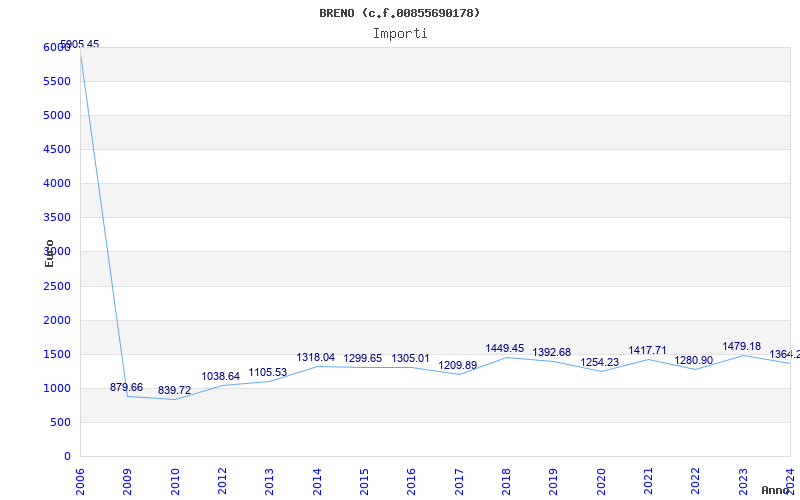Click the y-axis value 4000

click(57, 183)
